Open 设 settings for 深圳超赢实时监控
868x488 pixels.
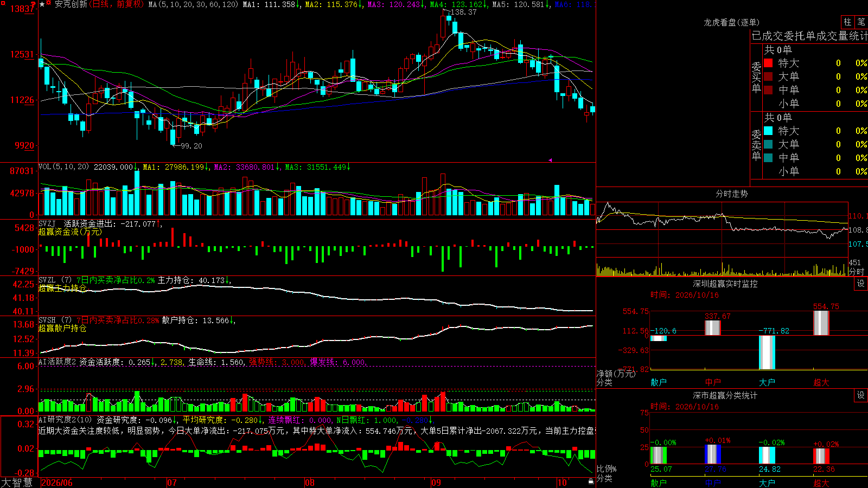point(861,284)
